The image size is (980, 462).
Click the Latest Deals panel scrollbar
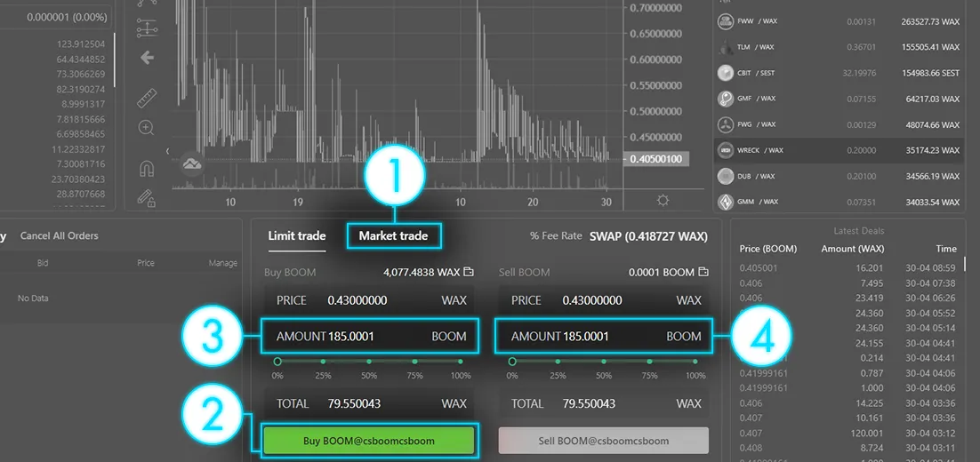click(x=964, y=264)
